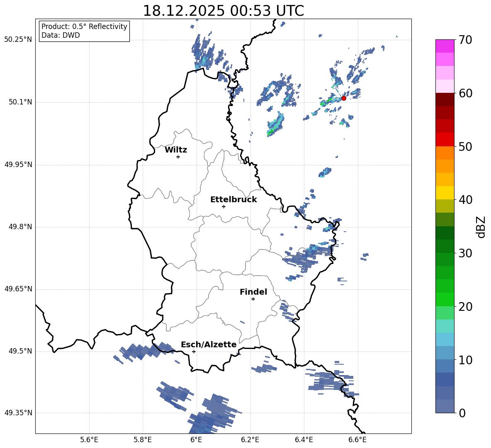This screenshot has width=491, height=448.
Task: Click the 50 colorbar tick label
Action: pos(465,146)
